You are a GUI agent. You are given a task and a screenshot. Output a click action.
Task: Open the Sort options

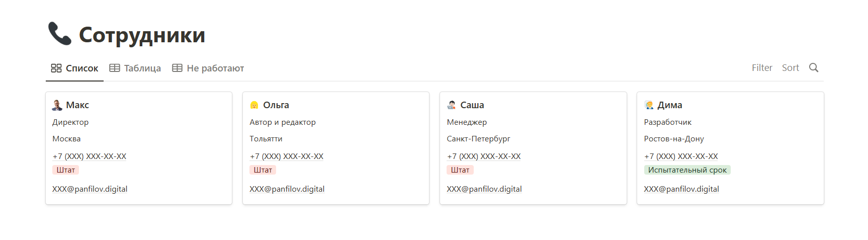pyautogui.click(x=791, y=67)
